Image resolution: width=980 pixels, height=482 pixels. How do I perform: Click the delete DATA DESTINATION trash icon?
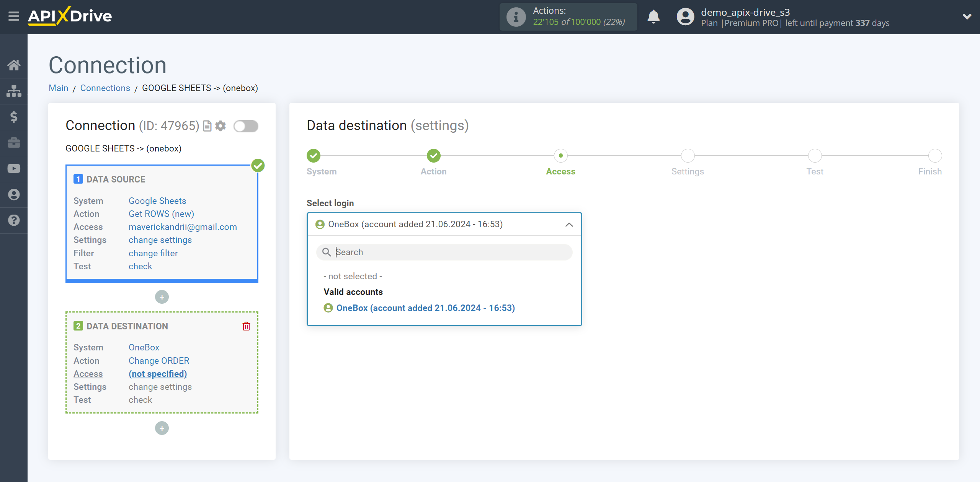[x=246, y=326]
